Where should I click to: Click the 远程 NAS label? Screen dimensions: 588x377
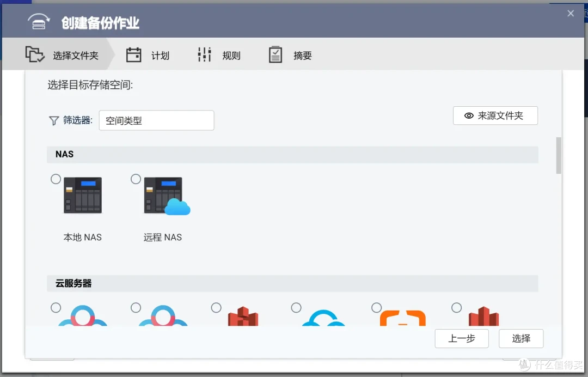pos(162,237)
